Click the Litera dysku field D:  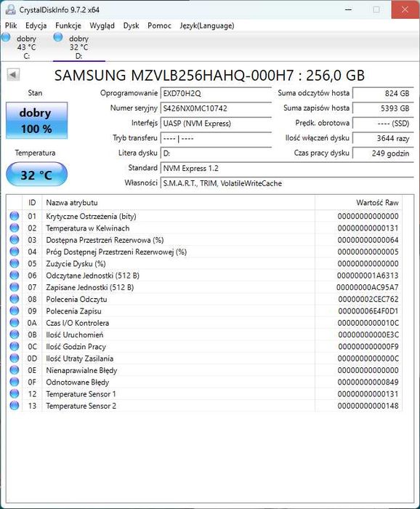(x=216, y=153)
